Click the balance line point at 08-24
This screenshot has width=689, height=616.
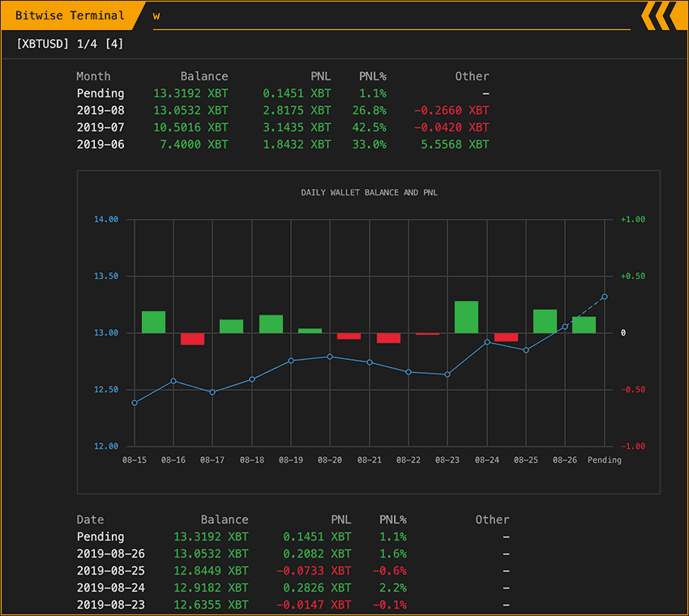487,342
